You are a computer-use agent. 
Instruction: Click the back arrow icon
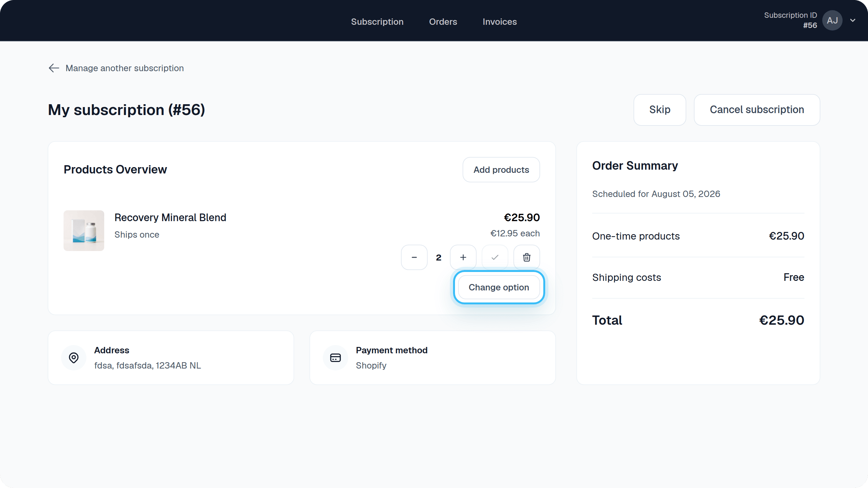(x=54, y=68)
